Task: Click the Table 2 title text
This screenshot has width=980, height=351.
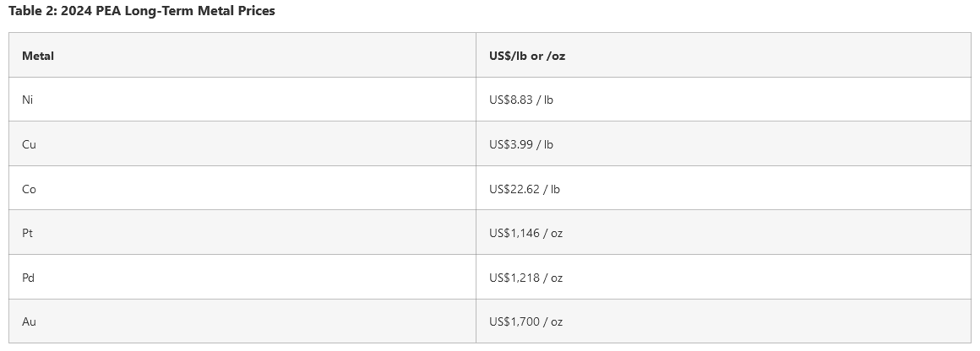Action: 141,11
